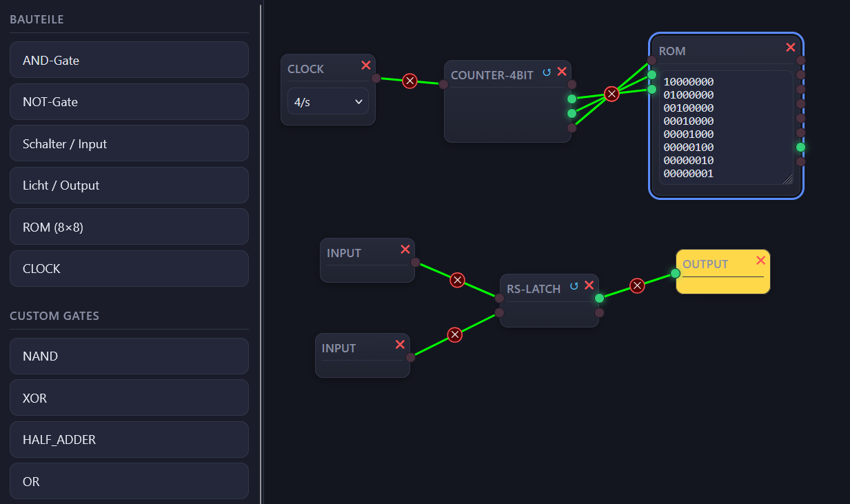Open the CLOCK speed 4/s dropdown
Viewport: 850px width, 504px height.
tap(328, 101)
